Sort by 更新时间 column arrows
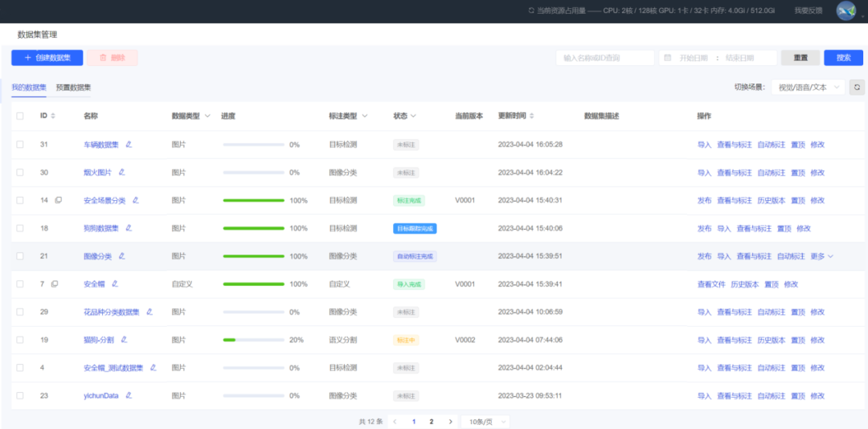Screen dimensions: 868x429 tap(531, 116)
